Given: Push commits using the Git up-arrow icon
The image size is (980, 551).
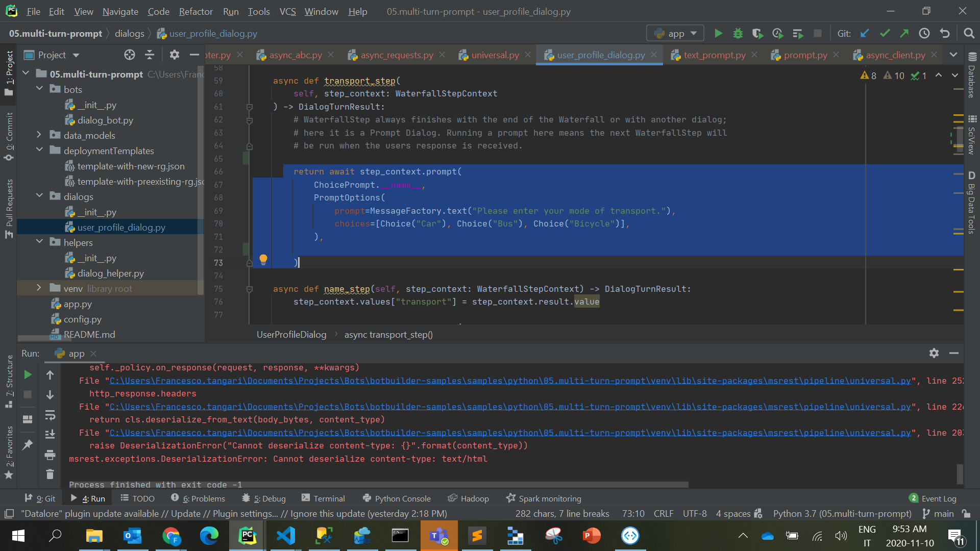Looking at the screenshot, I should 905,33.
